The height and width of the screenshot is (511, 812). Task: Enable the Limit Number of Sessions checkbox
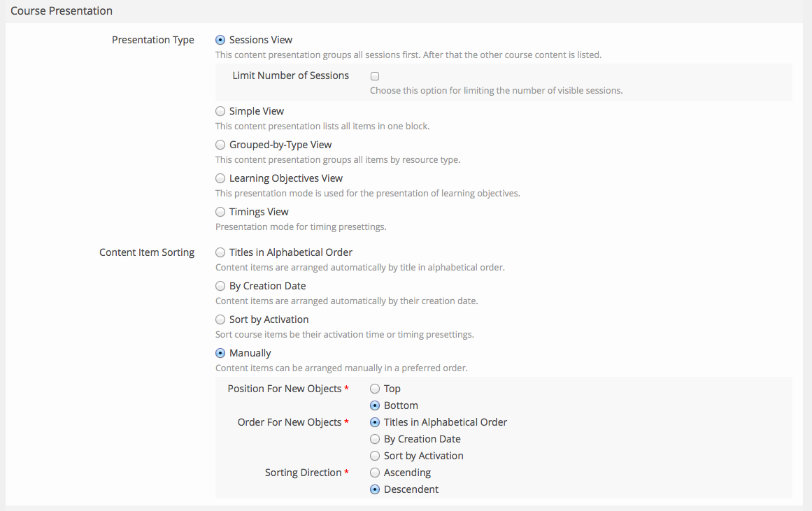point(375,75)
